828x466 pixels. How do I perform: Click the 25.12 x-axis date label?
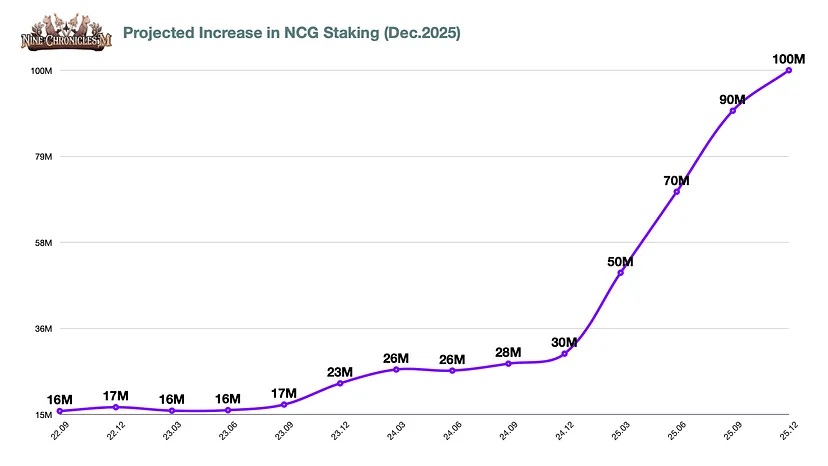788,431
